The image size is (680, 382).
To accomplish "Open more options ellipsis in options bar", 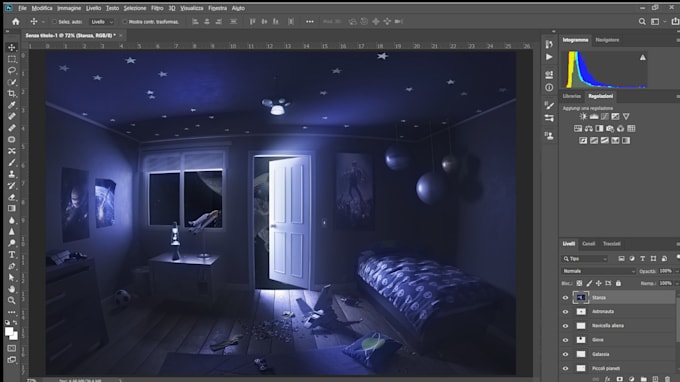I will coord(310,22).
